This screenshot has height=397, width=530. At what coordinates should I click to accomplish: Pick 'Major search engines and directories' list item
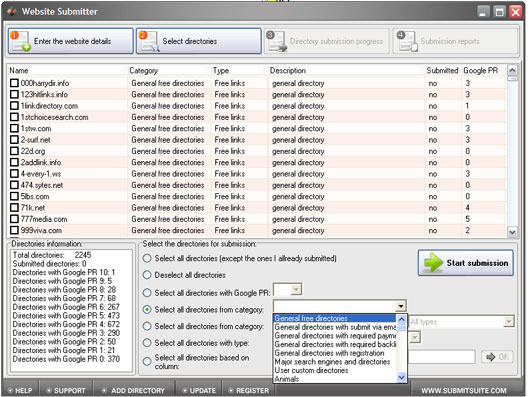pos(332,362)
